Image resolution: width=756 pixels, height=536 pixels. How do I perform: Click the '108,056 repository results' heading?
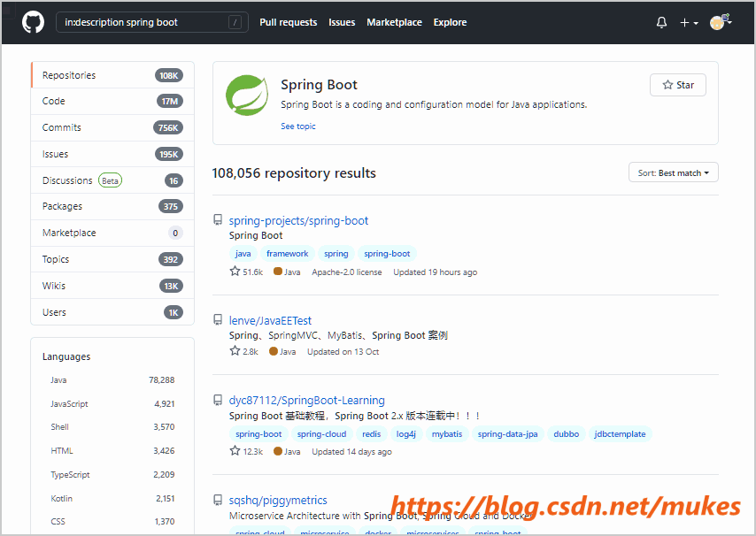coord(294,173)
